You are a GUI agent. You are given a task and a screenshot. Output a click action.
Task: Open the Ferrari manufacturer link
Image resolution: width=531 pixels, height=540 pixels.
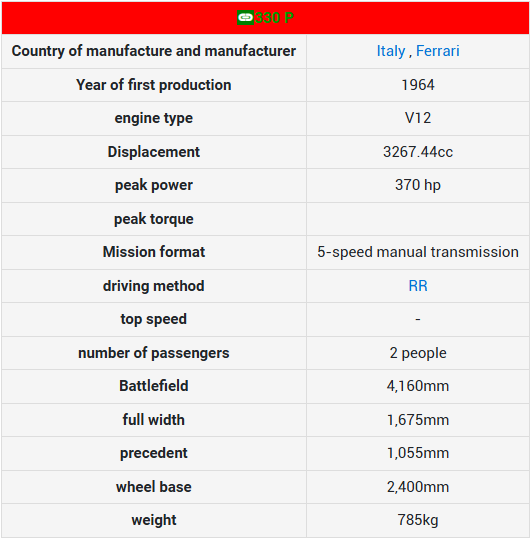pos(438,51)
